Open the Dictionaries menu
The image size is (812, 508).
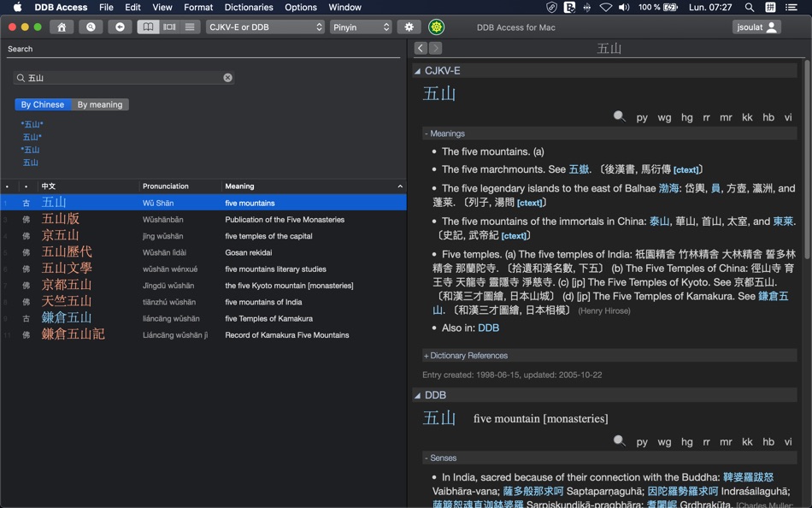pos(249,7)
